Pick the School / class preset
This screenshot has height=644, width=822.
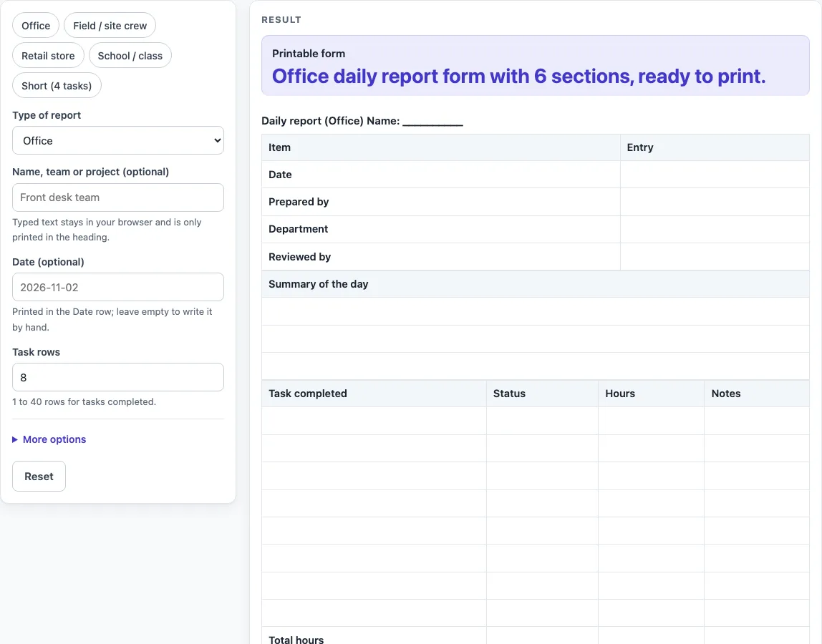tap(130, 56)
